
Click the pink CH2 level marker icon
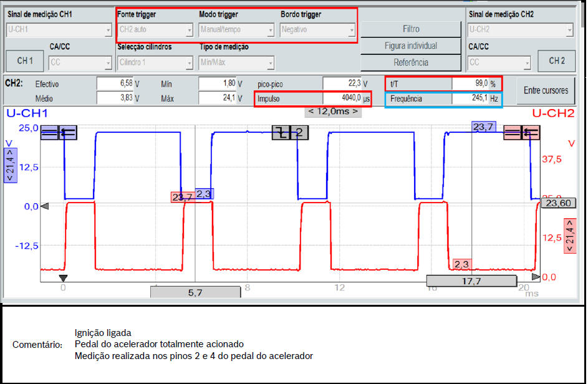[x=521, y=132]
